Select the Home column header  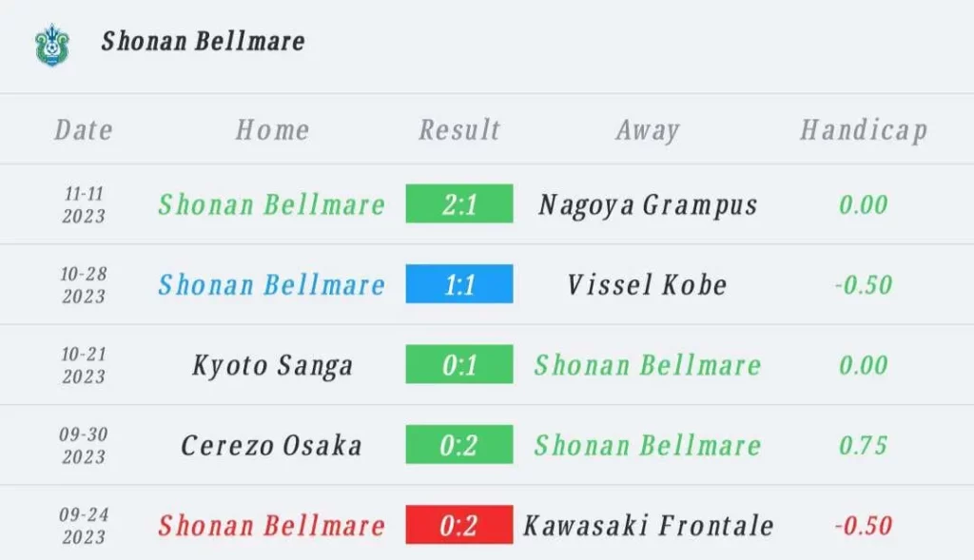pyautogui.click(x=272, y=129)
